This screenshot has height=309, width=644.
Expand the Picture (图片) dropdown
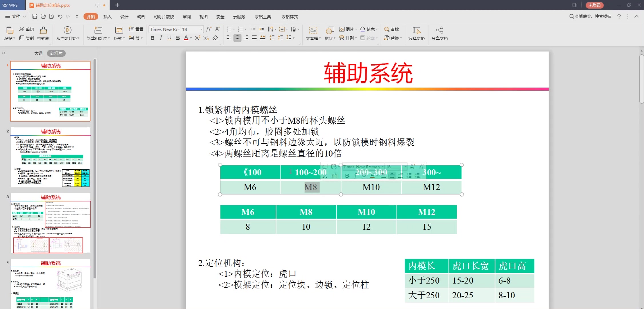(348, 29)
